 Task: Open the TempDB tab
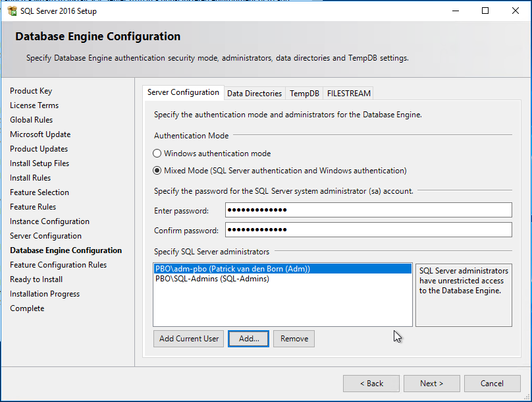tap(304, 94)
